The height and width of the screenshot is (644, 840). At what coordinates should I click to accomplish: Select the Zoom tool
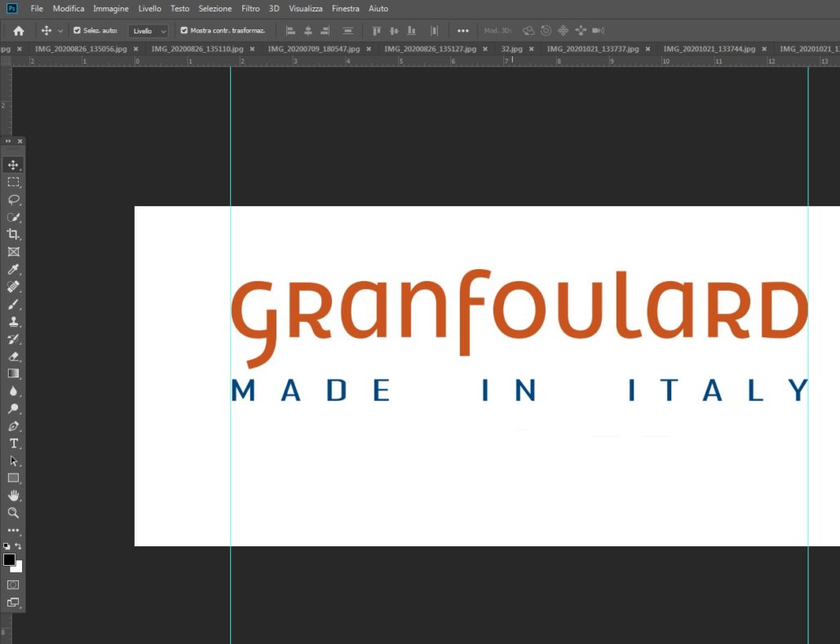click(13, 513)
